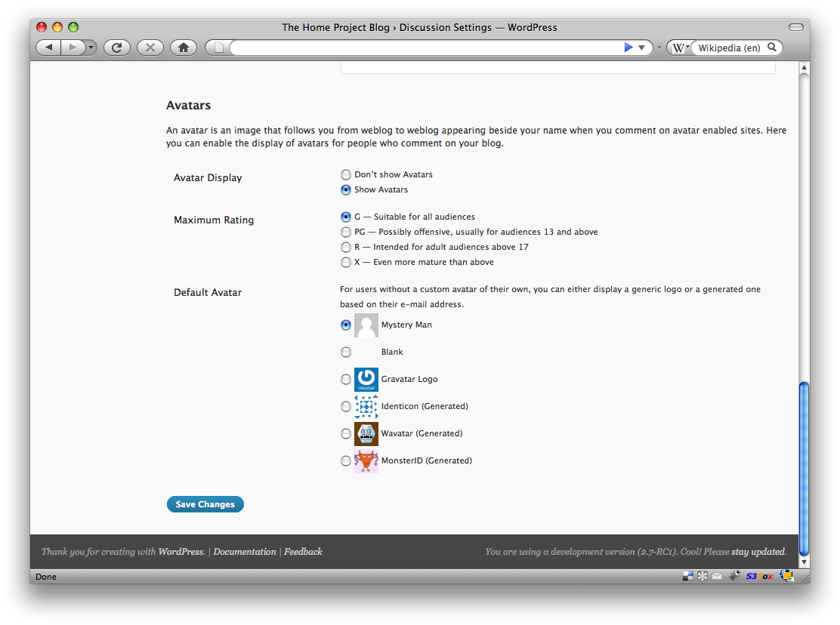Choose the MonsterID (Generated) avatar option
The width and height of the screenshot is (840, 625).
coord(346,460)
